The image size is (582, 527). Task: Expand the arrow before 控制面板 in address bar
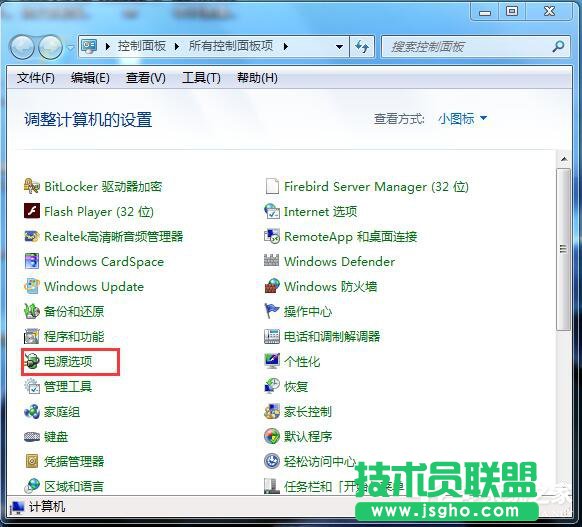pyautogui.click(x=108, y=47)
